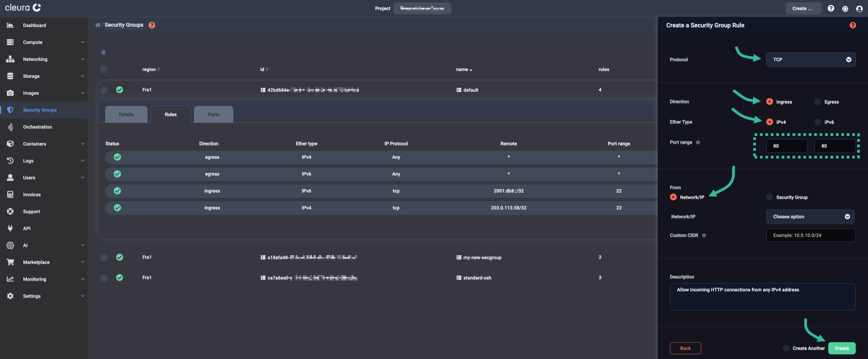Expand the Logs sidebar section

pyautogui.click(x=83, y=161)
